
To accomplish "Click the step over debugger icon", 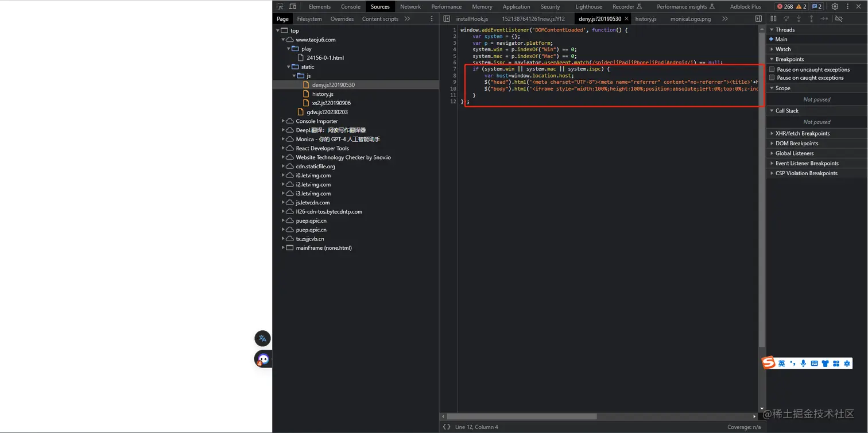I will coord(786,19).
